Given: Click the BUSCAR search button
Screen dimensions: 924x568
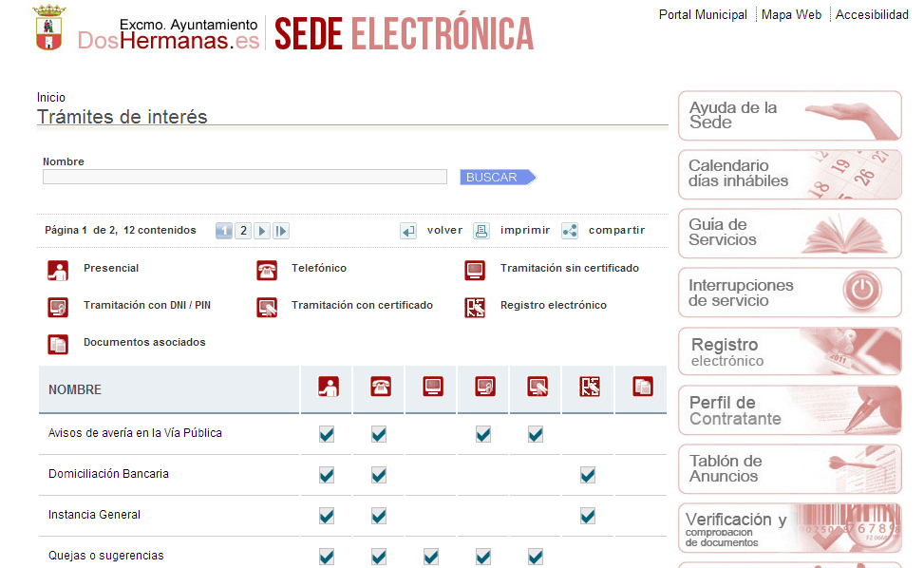Looking at the screenshot, I should pyautogui.click(x=498, y=178).
